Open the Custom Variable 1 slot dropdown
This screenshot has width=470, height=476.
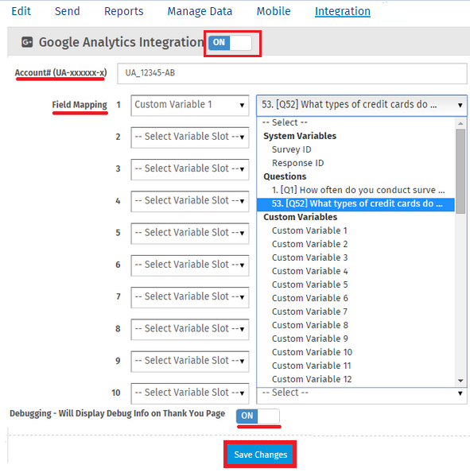[190, 105]
